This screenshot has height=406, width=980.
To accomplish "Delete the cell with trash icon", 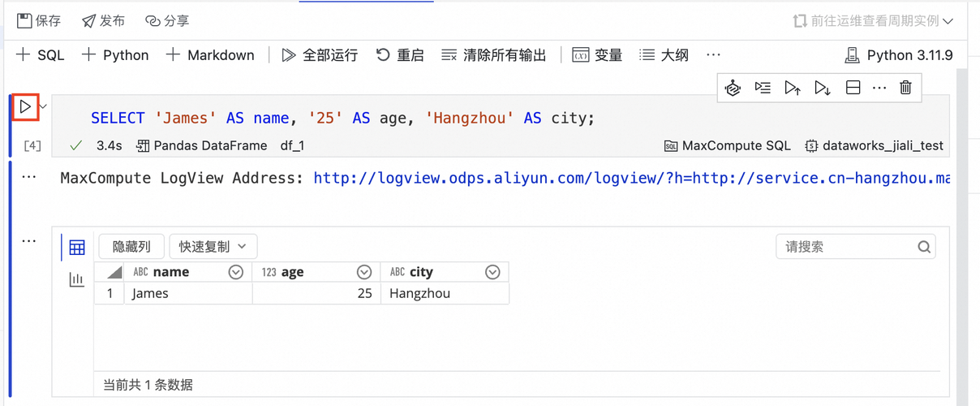I will coord(906,88).
